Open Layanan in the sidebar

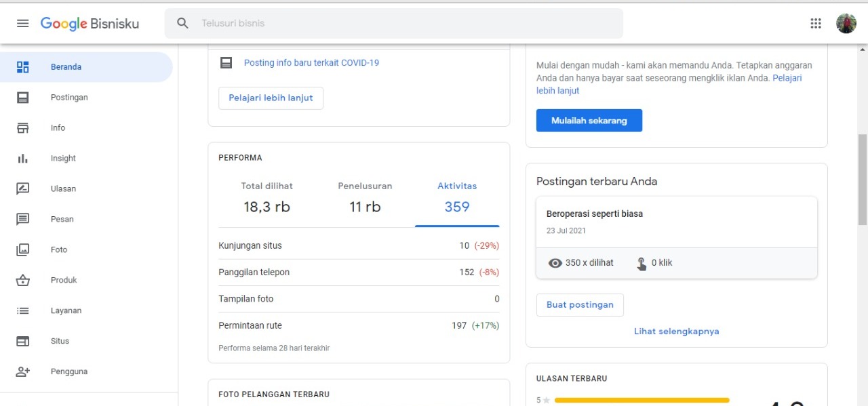pos(87,311)
